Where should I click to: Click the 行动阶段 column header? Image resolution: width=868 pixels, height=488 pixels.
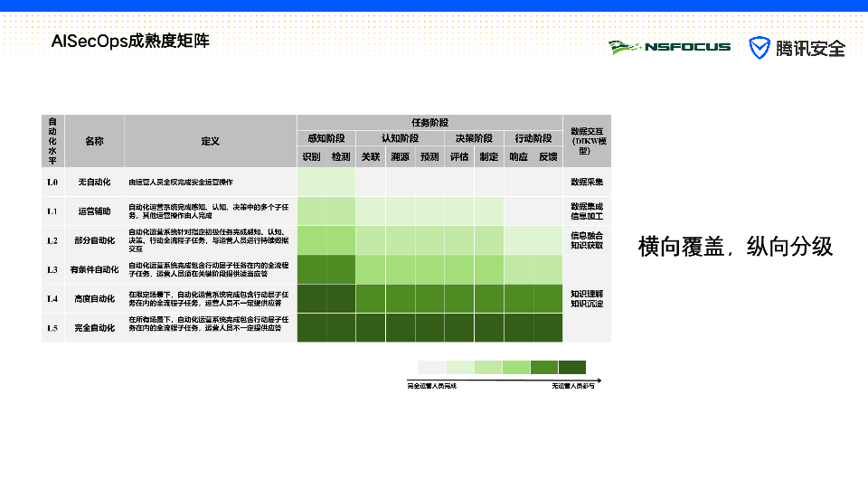[x=533, y=138]
